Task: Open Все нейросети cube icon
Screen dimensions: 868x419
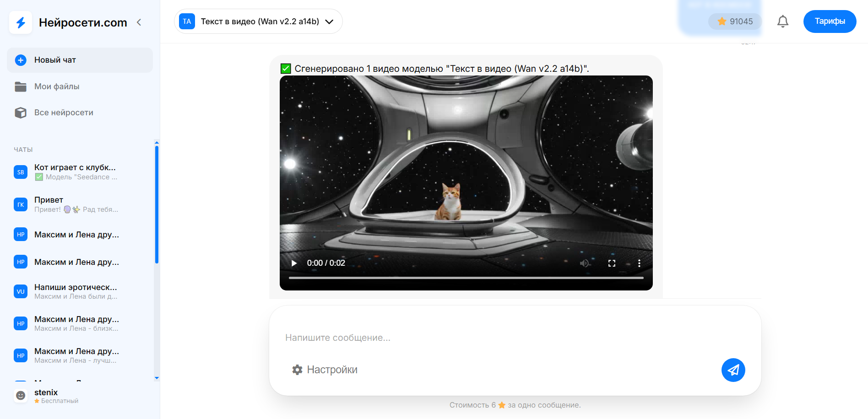Action: tap(21, 113)
